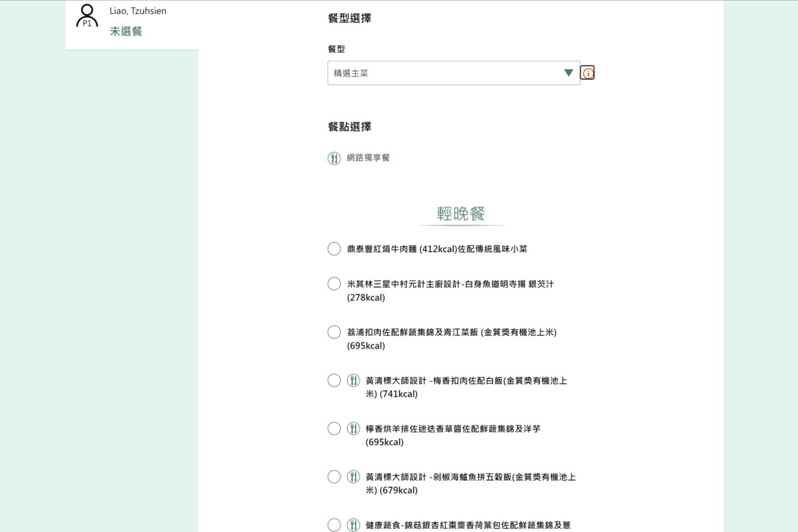Click the 輕晚餐 section heading

[461, 213]
